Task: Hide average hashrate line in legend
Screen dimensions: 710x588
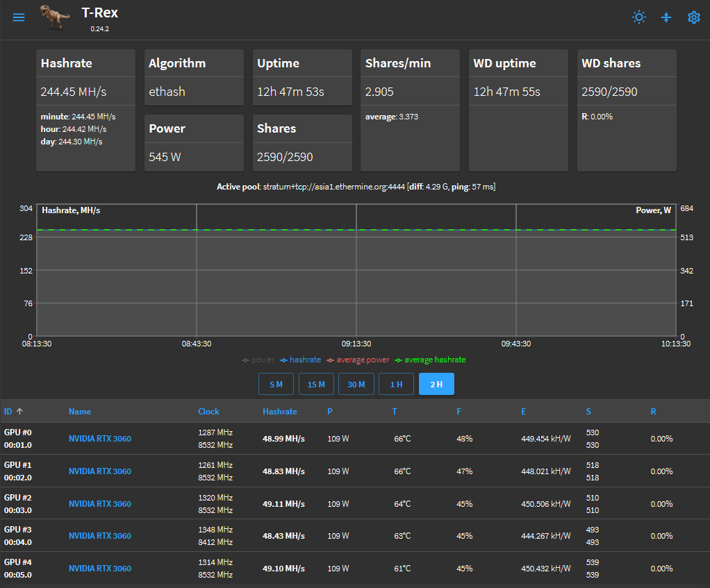Action: 430,360
